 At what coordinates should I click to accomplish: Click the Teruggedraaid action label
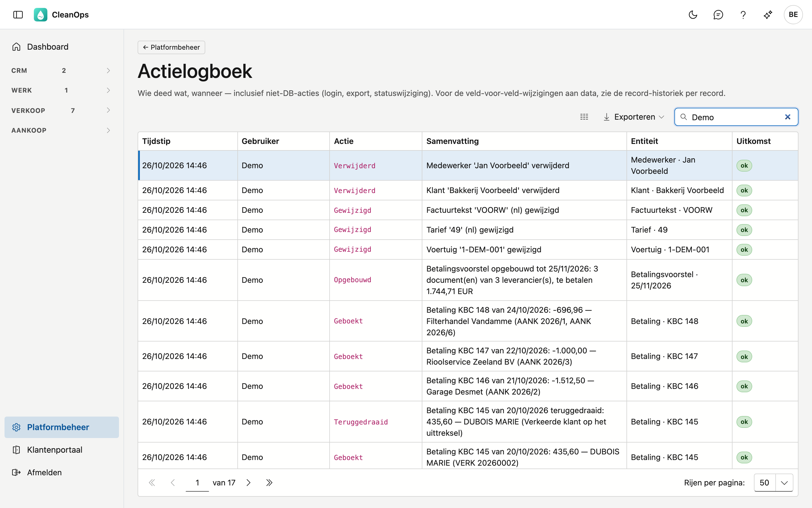(x=361, y=422)
